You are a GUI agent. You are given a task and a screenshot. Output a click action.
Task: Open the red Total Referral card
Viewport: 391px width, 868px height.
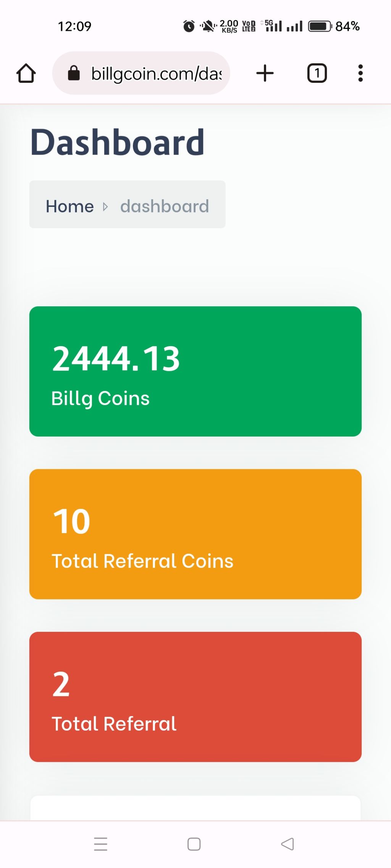coord(195,697)
